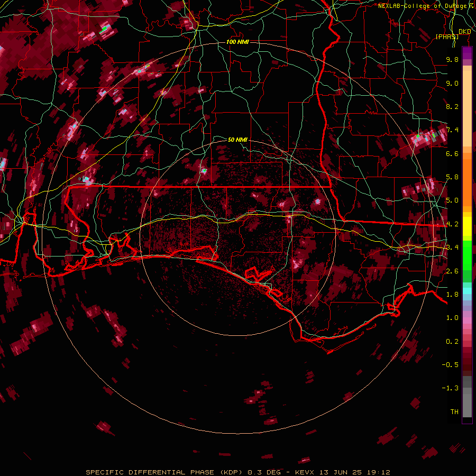Click the -0.5 value on the color scale
The image size is (476, 476).
pyautogui.click(x=450, y=365)
